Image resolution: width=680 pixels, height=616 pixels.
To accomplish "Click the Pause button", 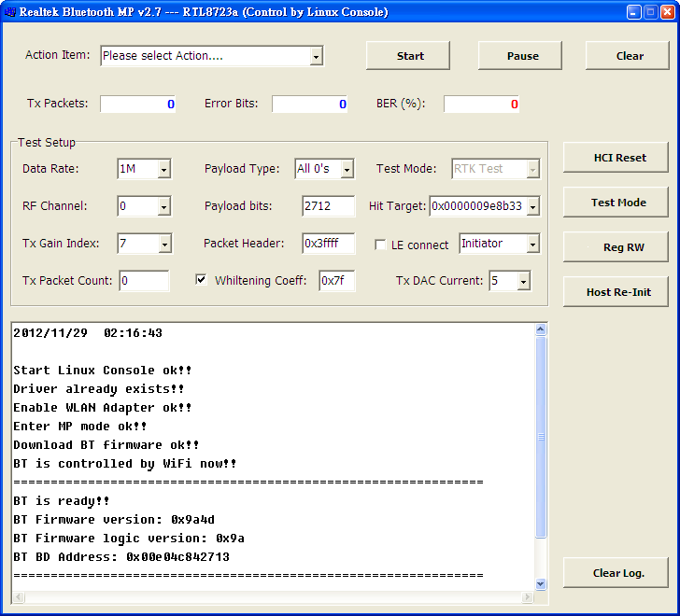I will [x=520, y=56].
